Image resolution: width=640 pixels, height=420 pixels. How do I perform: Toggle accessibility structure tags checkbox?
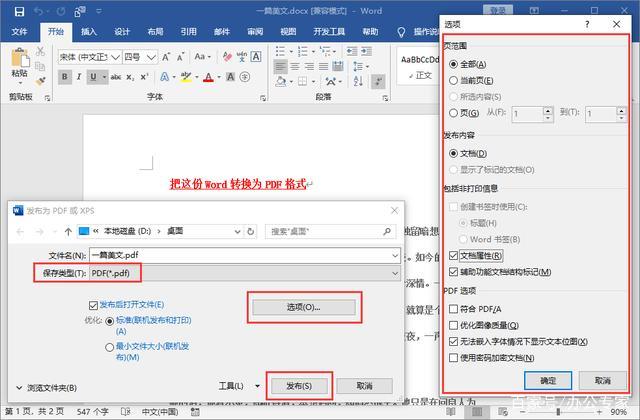pyautogui.click(x=453, y=272)
